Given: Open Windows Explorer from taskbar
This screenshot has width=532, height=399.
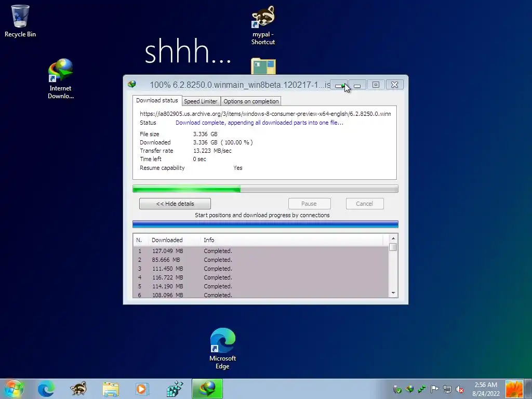Looking at the screenshot, I should [111, 389].
